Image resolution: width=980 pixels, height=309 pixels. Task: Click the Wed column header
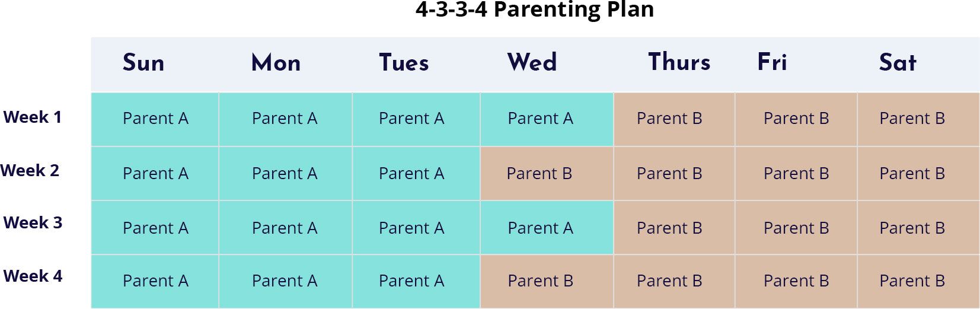532,62
